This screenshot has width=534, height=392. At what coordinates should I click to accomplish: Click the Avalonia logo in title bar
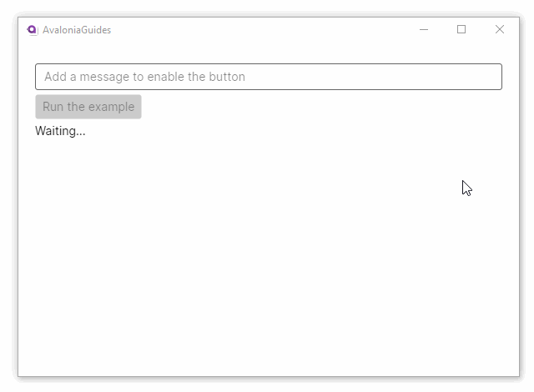[32, 30]
